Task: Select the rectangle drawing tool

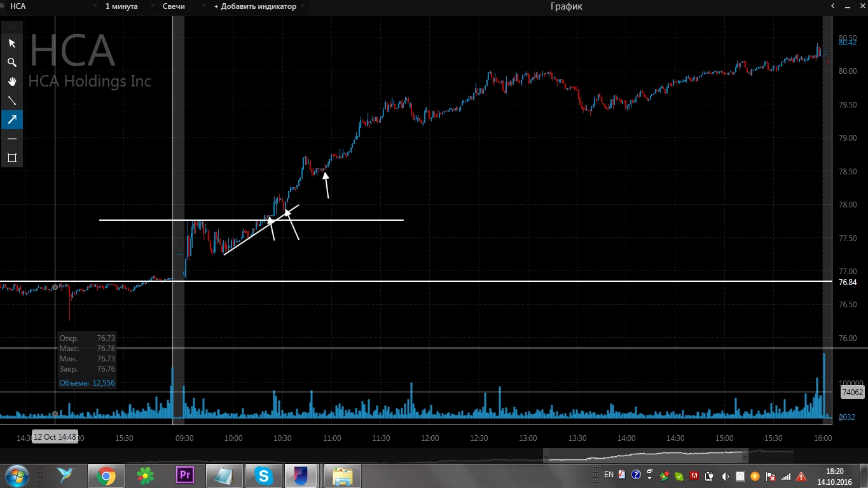Action: click(x=11, y=158)
